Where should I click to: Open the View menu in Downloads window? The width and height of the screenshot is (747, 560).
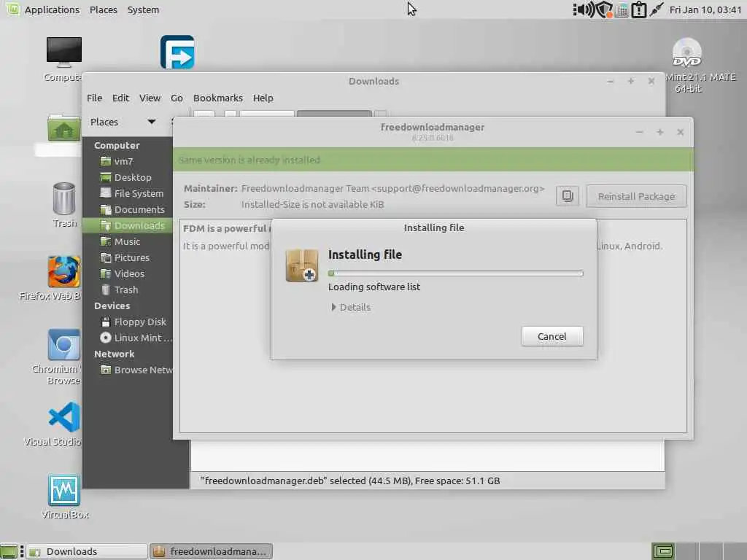(x=150, y=98)
